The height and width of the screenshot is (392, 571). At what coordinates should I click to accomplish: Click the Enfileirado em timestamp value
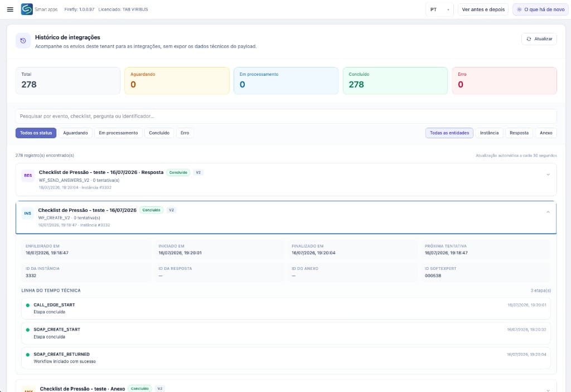(x=47, y=253)
